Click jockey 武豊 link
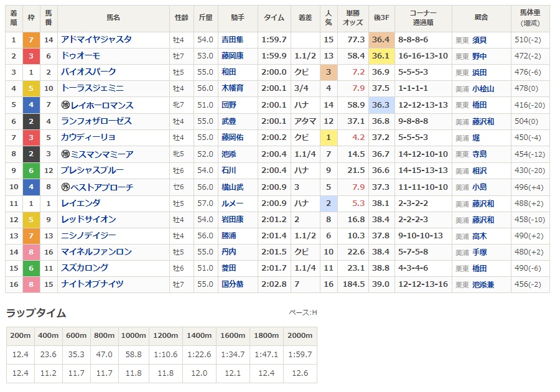The width and height of the screenshot is (560, 392). click(228, 121)
